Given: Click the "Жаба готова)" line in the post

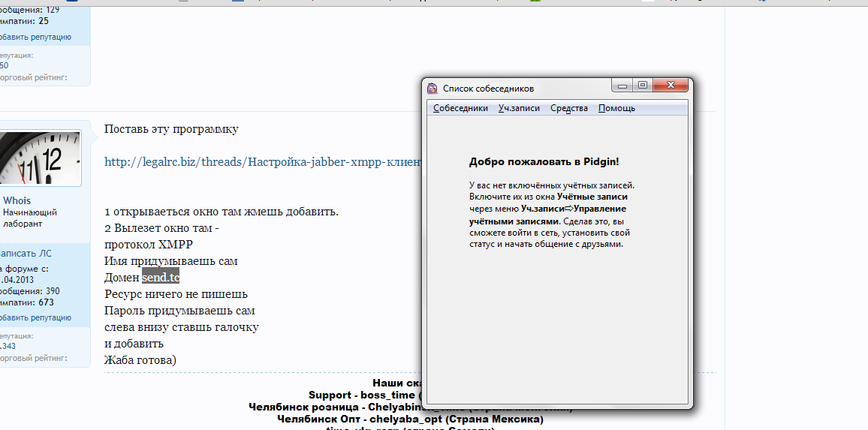Looking at the screenshot, I should [x=140, y=360].
